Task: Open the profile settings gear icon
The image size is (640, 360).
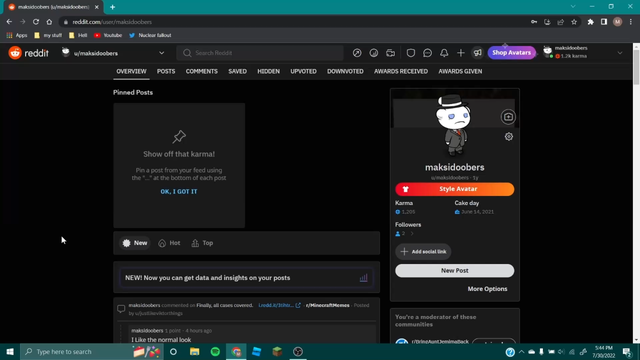Action: (509, 137)
